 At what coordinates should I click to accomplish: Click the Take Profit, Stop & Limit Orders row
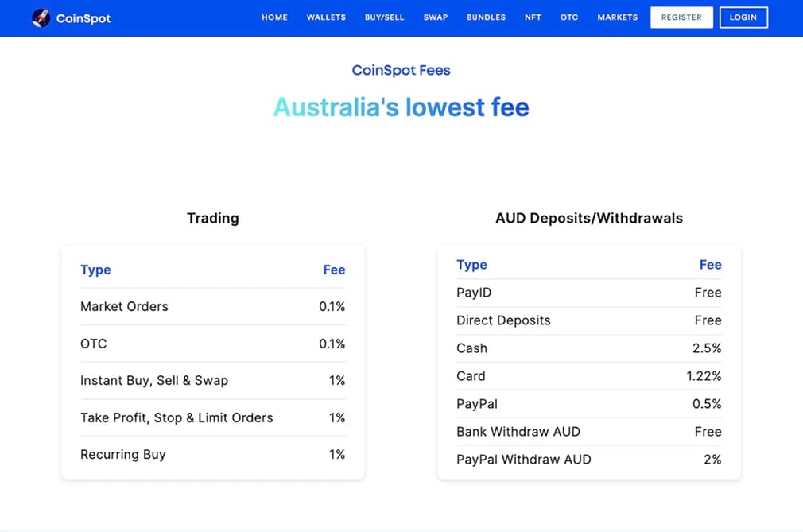click(212, 417)
